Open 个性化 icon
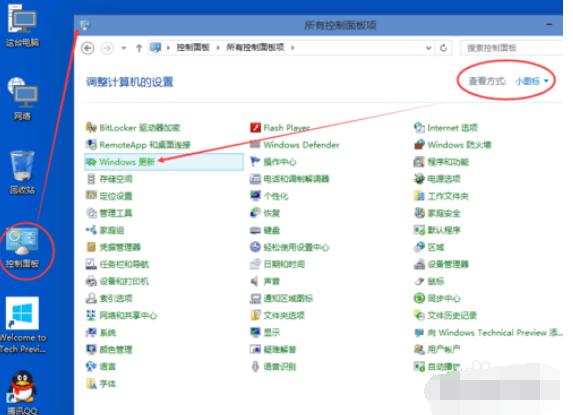 point(255,196)
